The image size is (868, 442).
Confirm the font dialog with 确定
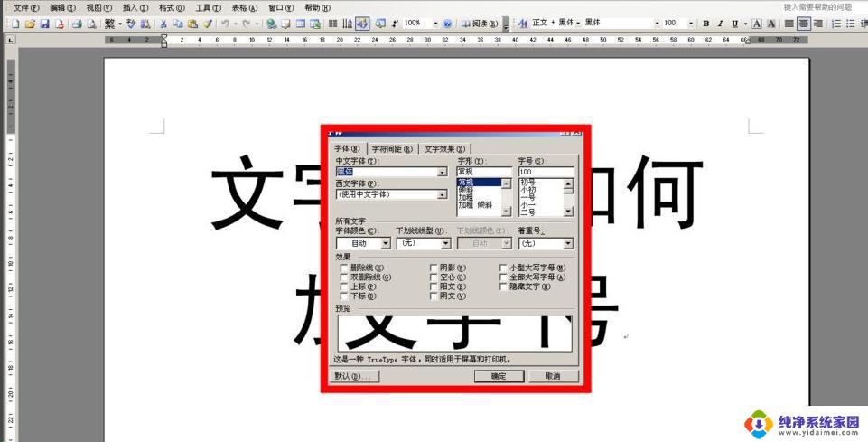[x=499, y=376]
